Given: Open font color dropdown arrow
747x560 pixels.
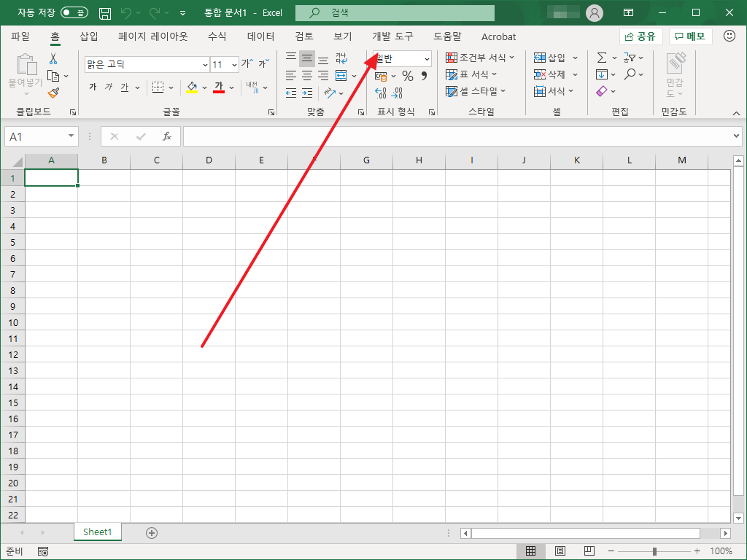Looking at the screenshot, I should (x=231, y=87).
